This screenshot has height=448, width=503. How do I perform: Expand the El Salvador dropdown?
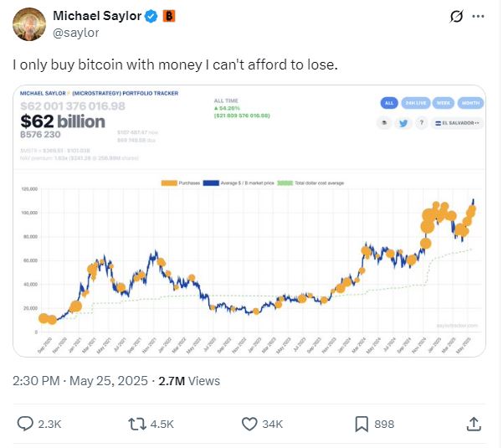(x=457, y=123)
